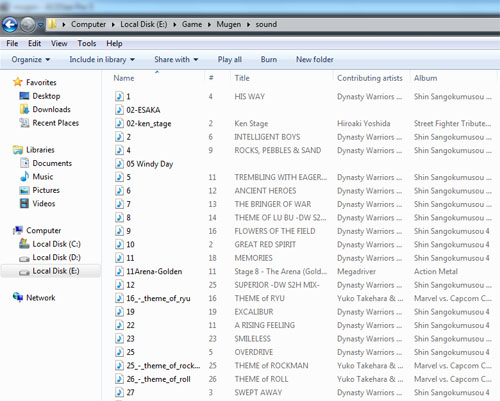Click the Computer icon in the sidebar
Screen dimensions: 500x401
click(18, 230)
